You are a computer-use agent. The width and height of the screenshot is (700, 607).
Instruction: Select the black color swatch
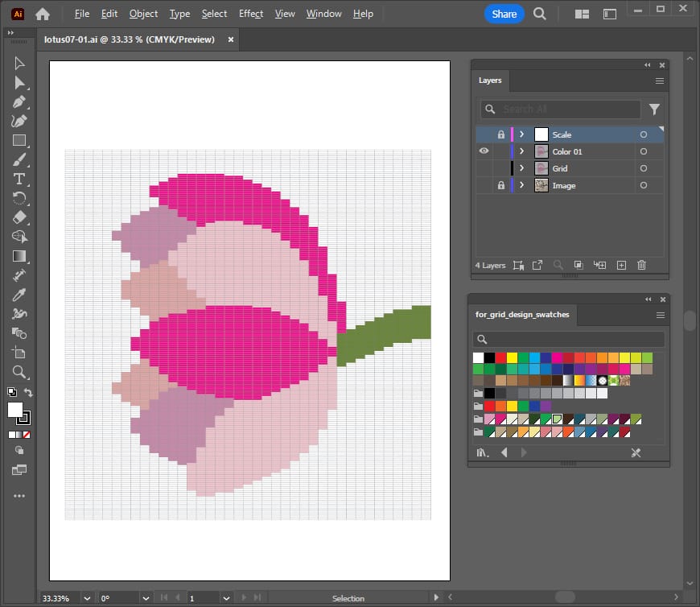point(489,357)
